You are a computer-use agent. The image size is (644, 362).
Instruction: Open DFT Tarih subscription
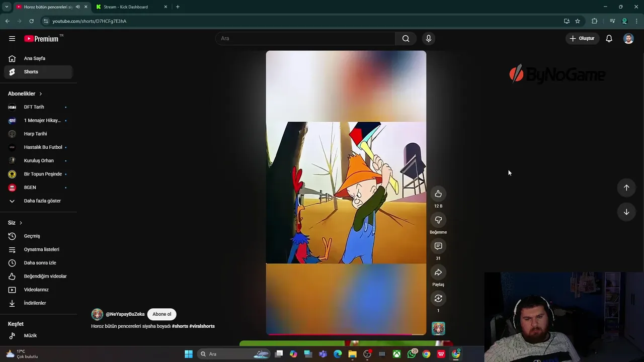click(x=38, y=107)
